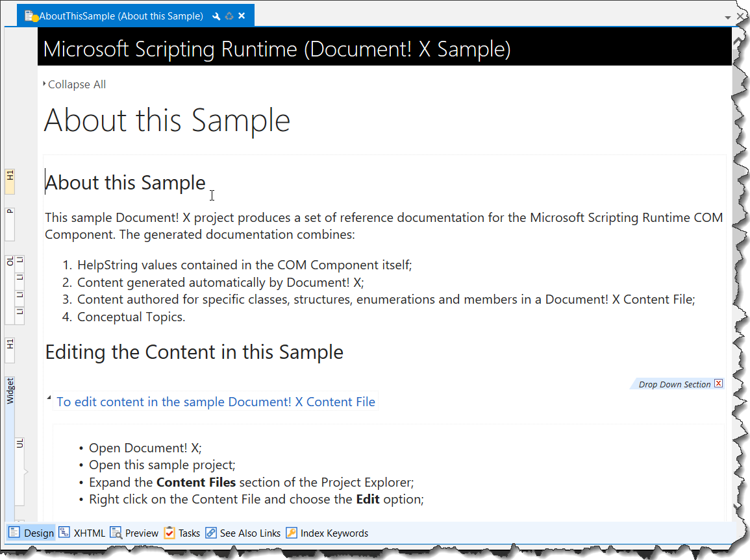Screen dimensions: 750x560
Task: Click the HelpString values list item
Action: (x=244, y=265)
